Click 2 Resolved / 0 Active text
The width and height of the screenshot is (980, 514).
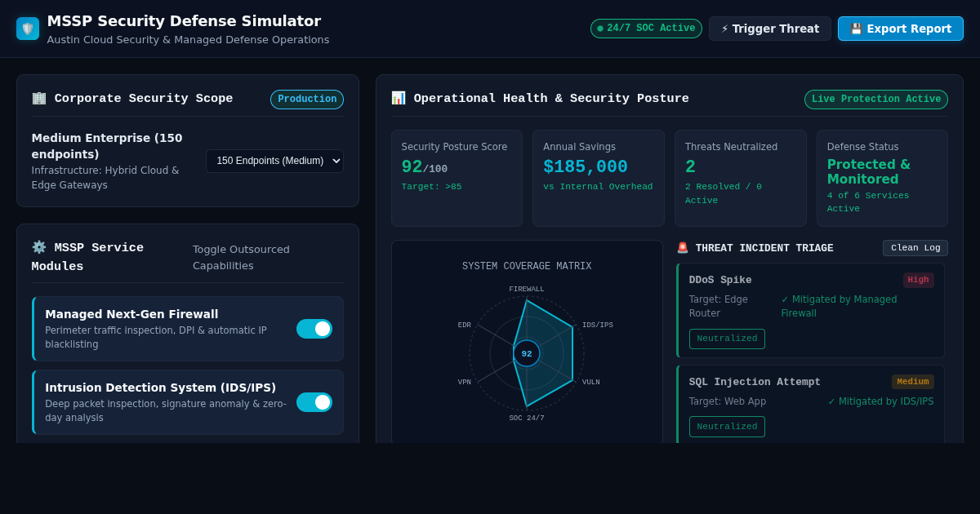point(724,193)
